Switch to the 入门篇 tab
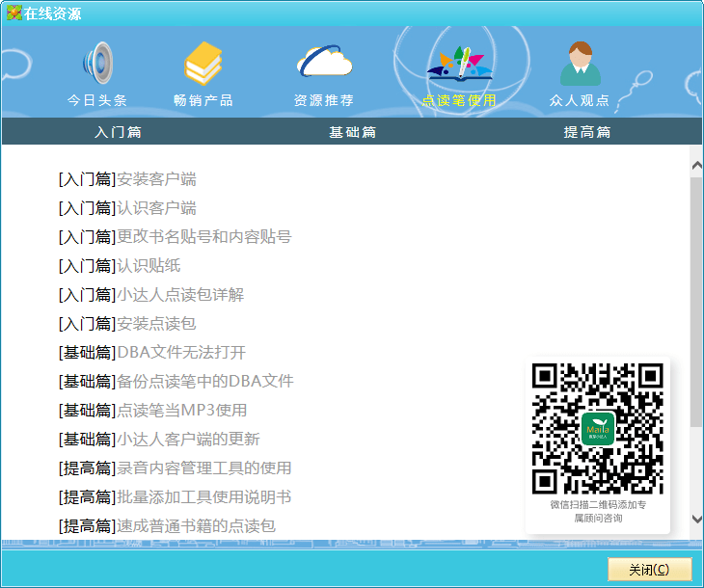Viewport: 704px width, 588px height. click(118, 132)
